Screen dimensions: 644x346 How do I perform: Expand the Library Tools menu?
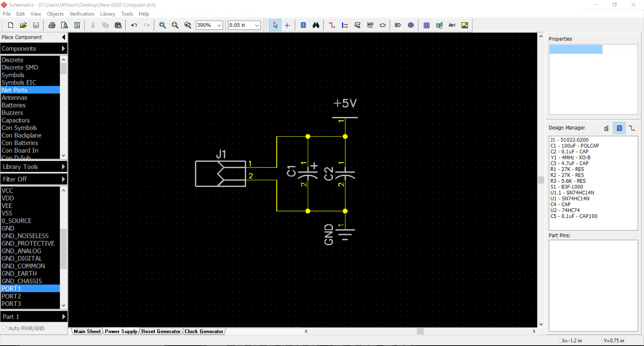(34, 167)
